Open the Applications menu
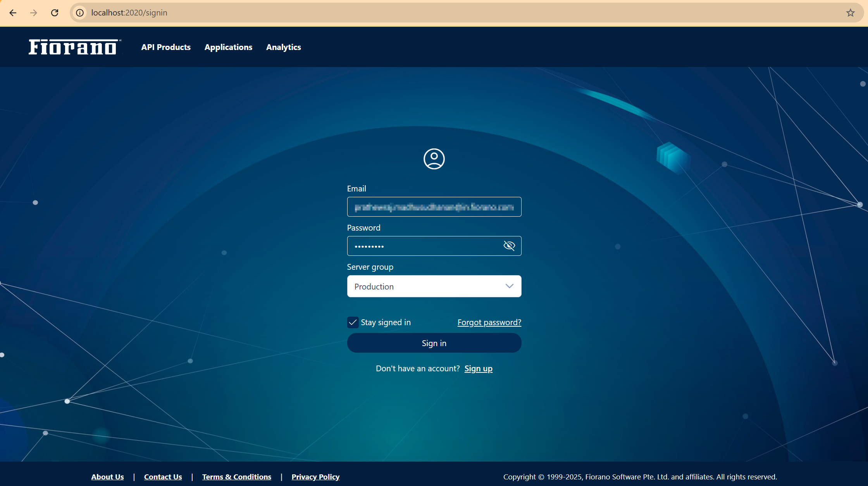This screenshot has height=486, width=868. pyautogui.click(x=228, y=47)
